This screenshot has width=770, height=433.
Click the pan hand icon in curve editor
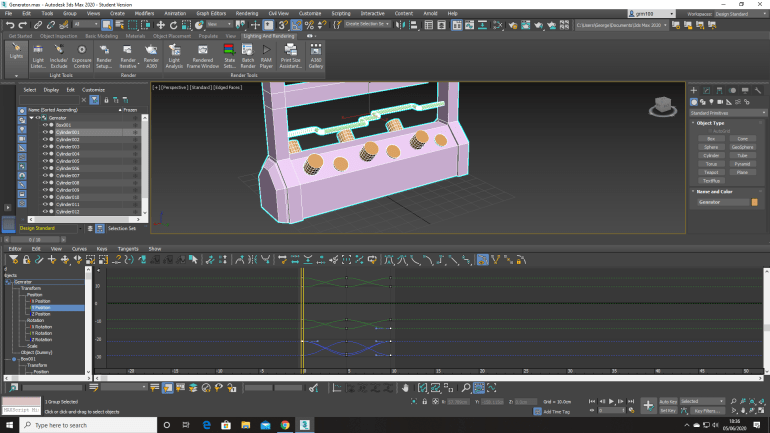coord(405,388)
